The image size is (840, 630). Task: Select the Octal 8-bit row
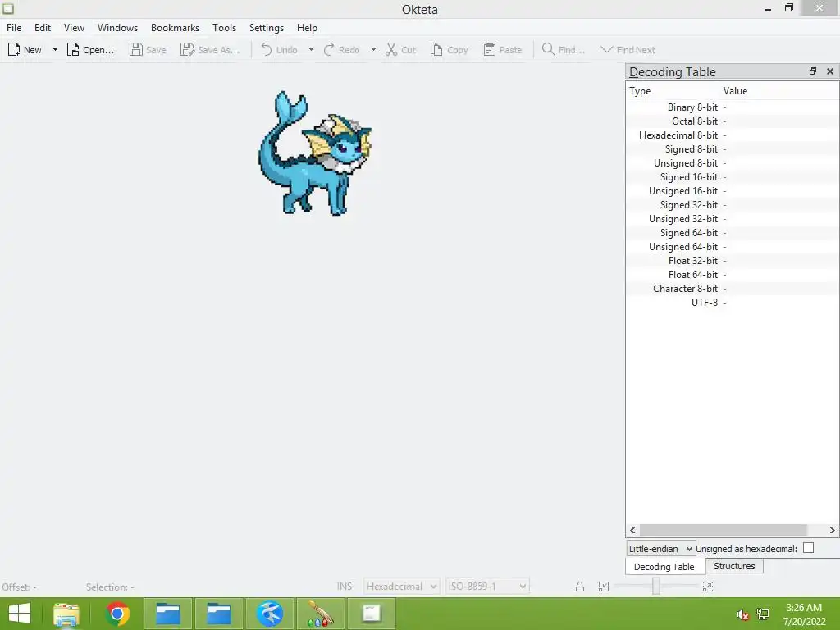point(733,121)
